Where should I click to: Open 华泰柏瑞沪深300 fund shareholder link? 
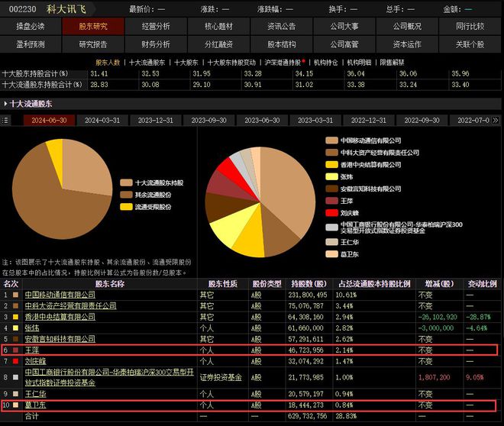pos(109,377)
